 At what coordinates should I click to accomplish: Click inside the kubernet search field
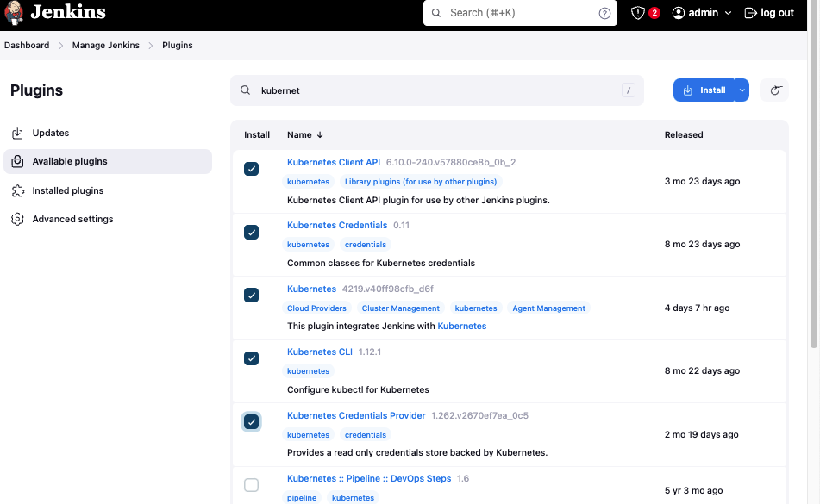click(x=388, y=90)
